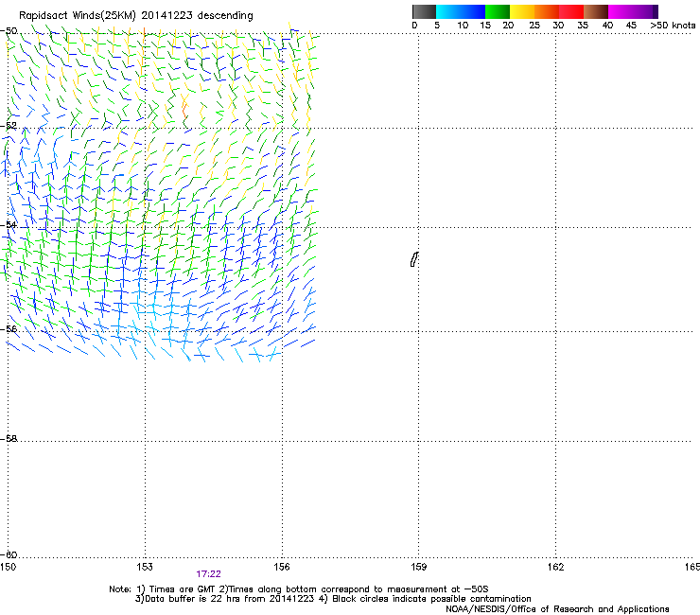Viewport: 700px width, 615px height.
Task: Click the longitude label '153'
Action: [x=145, y=567]
